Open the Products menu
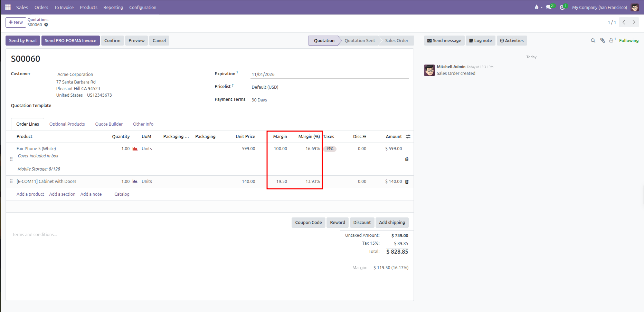This screenshot has width=644, height=312. click(88, 7)
